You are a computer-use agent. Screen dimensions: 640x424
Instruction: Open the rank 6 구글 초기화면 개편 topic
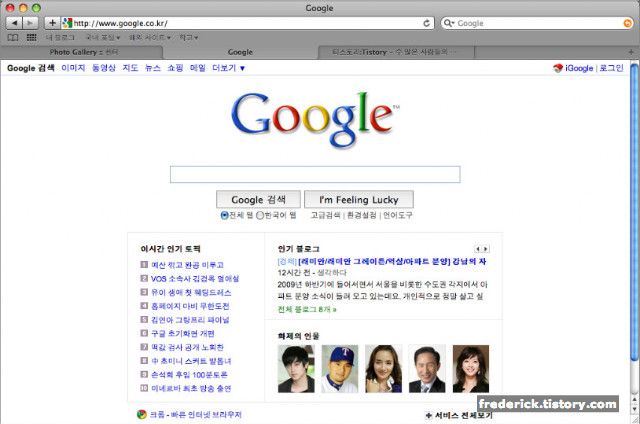click(x=183, y=333)
